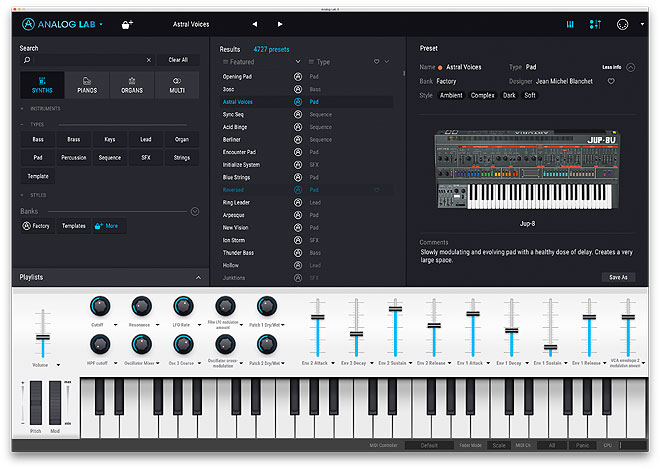Clear the search field with X icon

click(149, 60)
